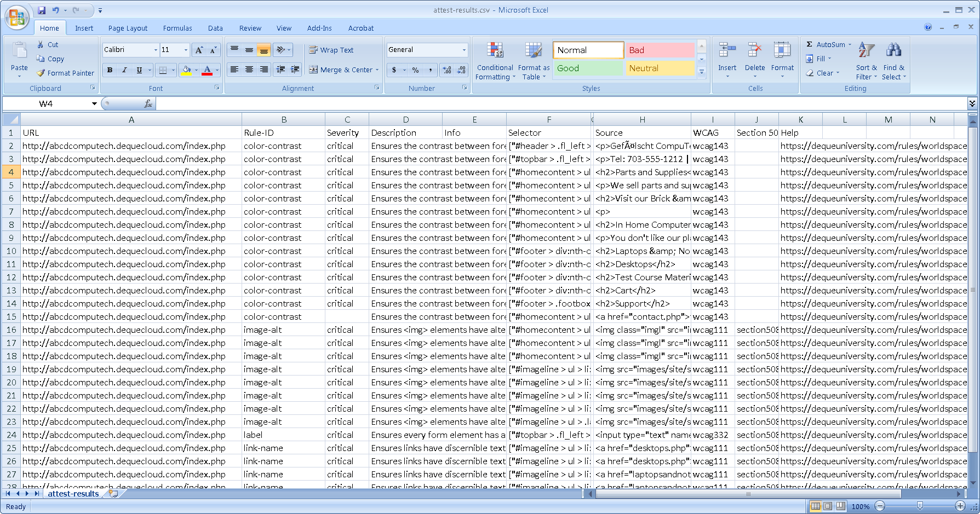Copy the selected cells
Screen dimensions: 980x514
pyautogui.click(x=50, y=59)
